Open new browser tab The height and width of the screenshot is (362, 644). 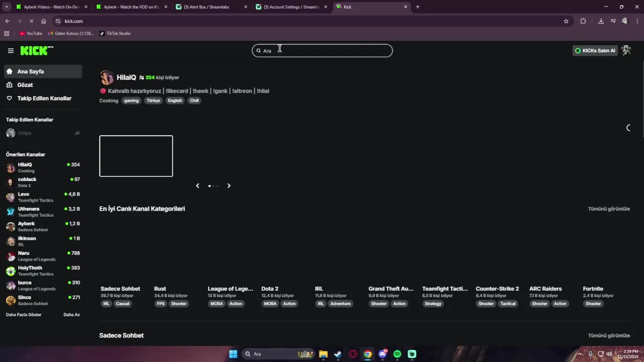coord(418,7)
